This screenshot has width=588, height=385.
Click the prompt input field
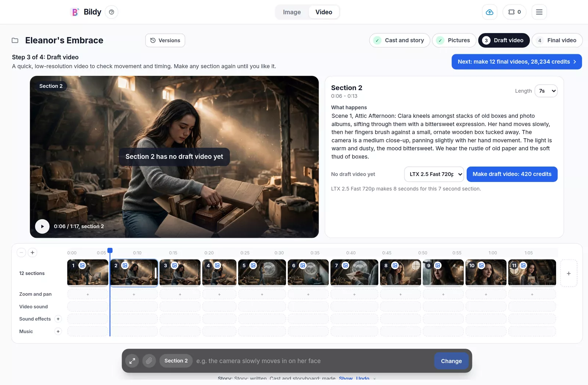[313, 361]
